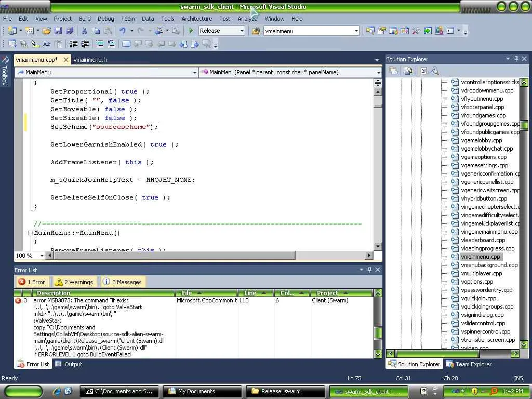This screenshot has height=399, width=532.
Task: Undo the last edit
Action: pyautogui.click(x=123, y=31)
